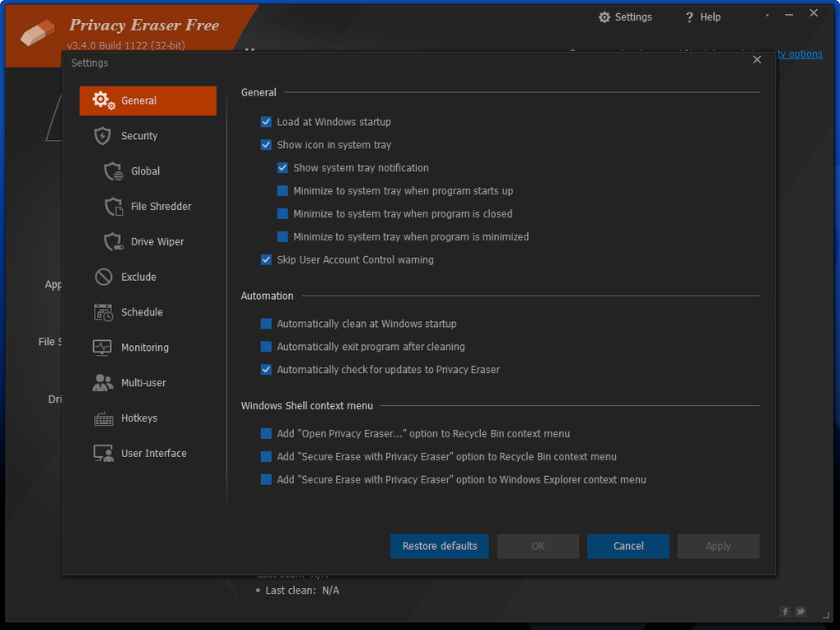Screen dimensions: 840x630
Task: Click the Restore defaults button
Action: click(x=439, y=546)
